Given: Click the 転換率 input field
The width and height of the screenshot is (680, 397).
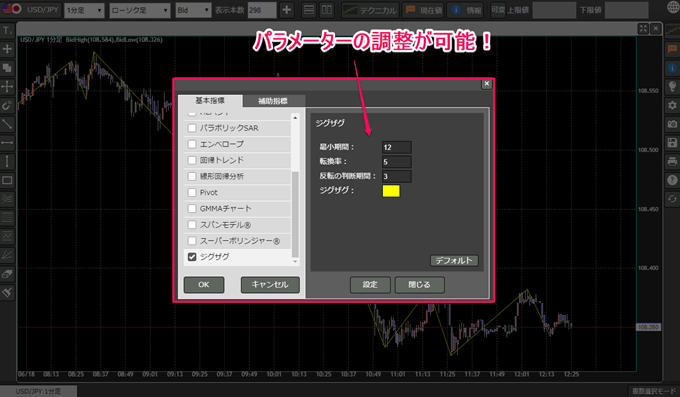Looking at the screenshot, I should click(396, 162).
